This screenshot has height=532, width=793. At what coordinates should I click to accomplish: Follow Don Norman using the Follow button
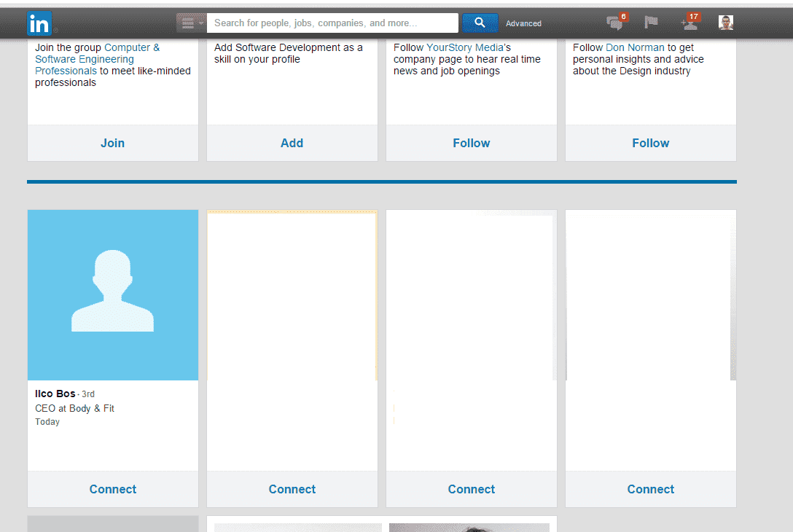pyautogui.click(x=651, y=143)
